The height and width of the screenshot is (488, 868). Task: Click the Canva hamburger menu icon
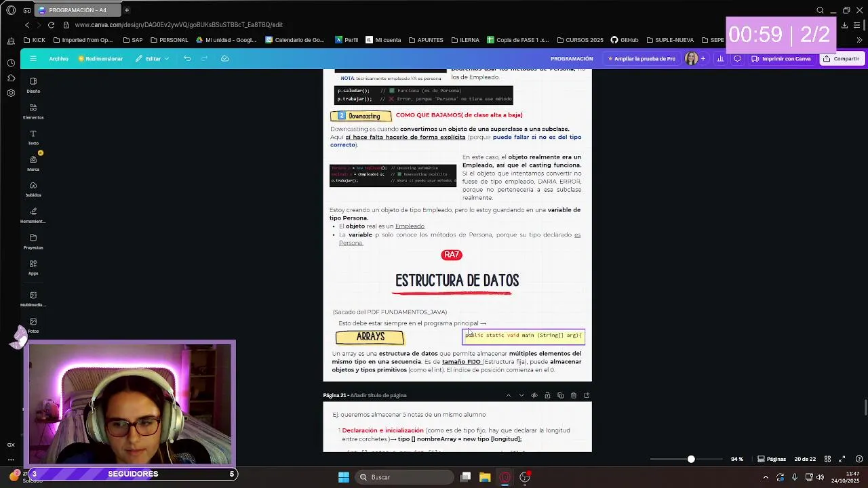click(x=33, y=58)
